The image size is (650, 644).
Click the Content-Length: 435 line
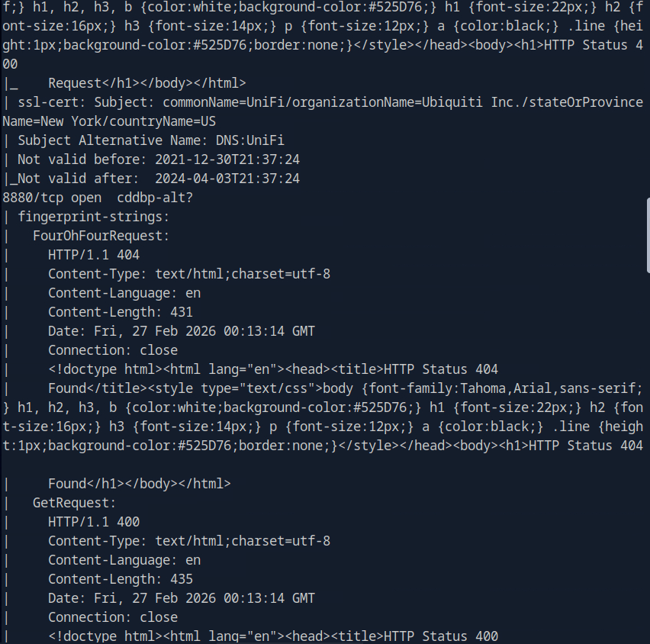click(x=121, y=579)
